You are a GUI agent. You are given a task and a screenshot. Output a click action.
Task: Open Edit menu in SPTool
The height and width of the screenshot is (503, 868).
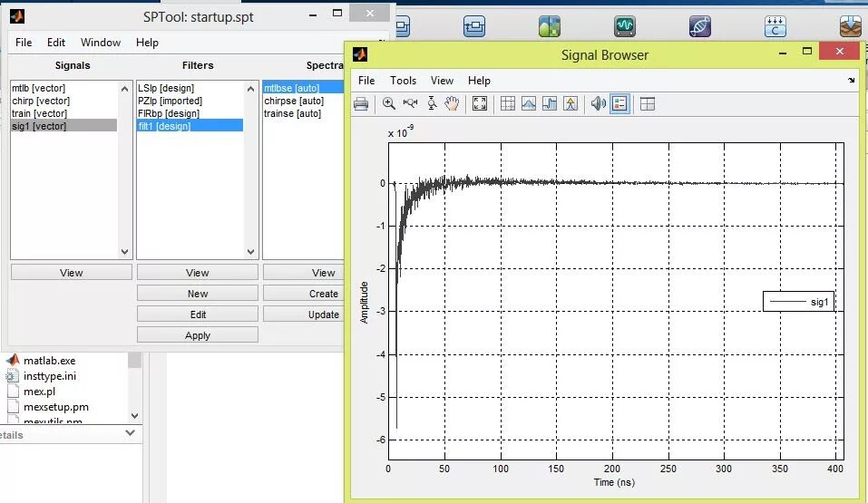(56, 43)
